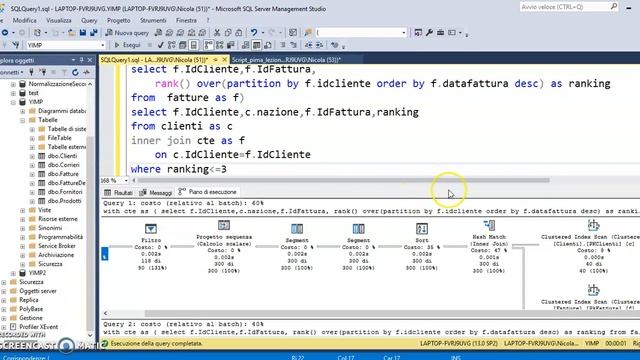Viewport: 640px width, 360px height.
Task: Click the Cut scissors icon
Action: click(x=217, y=33)
